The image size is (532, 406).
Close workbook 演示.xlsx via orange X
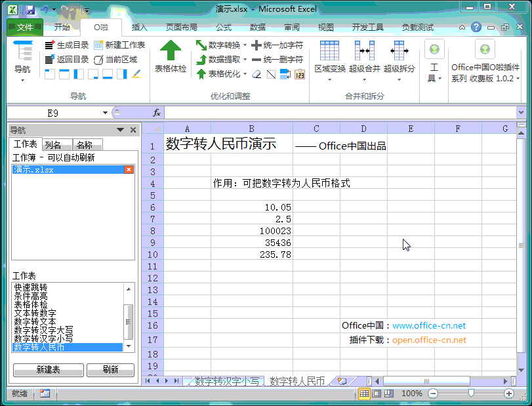pyautogui.click(x=129, y=170)
